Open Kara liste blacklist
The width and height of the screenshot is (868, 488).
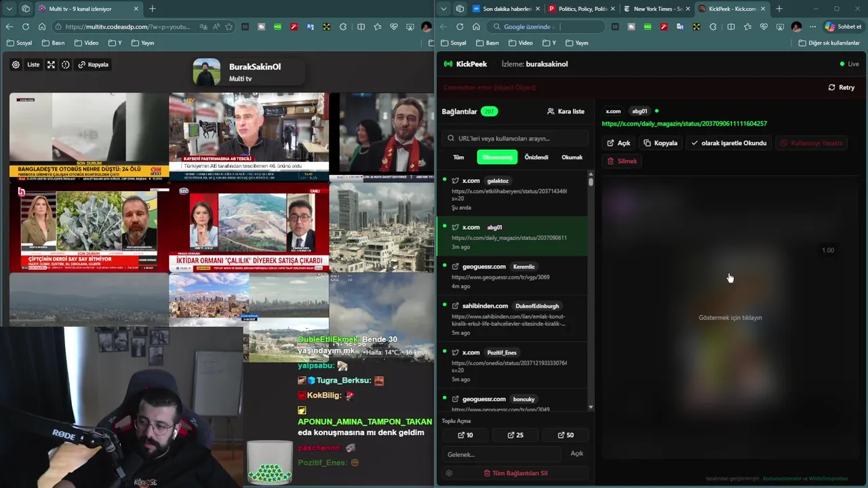click(x=566, y=111)
